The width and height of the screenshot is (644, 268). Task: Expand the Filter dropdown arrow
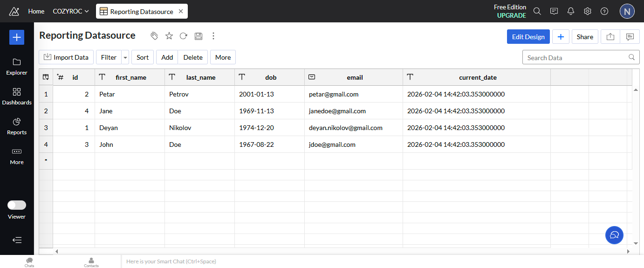click(125, 57)
